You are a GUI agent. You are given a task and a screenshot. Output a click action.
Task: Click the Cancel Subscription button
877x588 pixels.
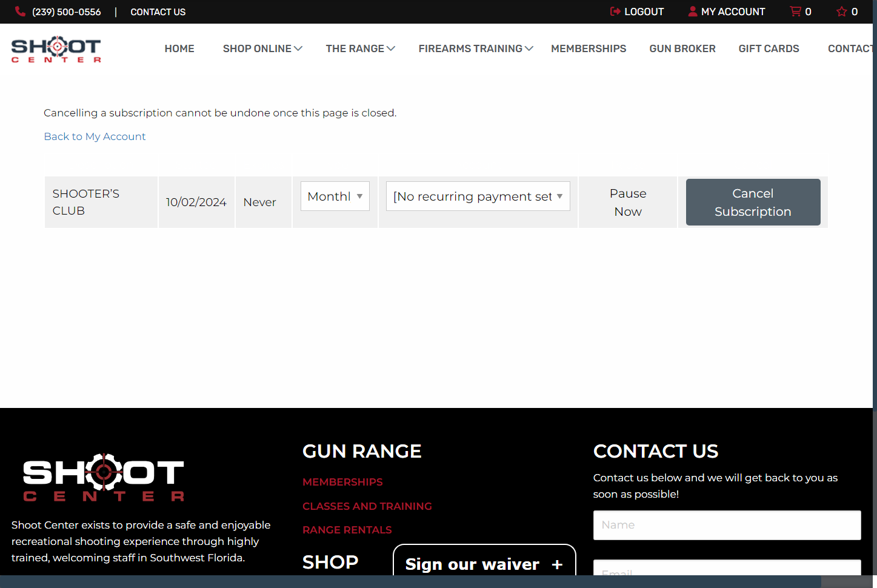coord(753,202)
